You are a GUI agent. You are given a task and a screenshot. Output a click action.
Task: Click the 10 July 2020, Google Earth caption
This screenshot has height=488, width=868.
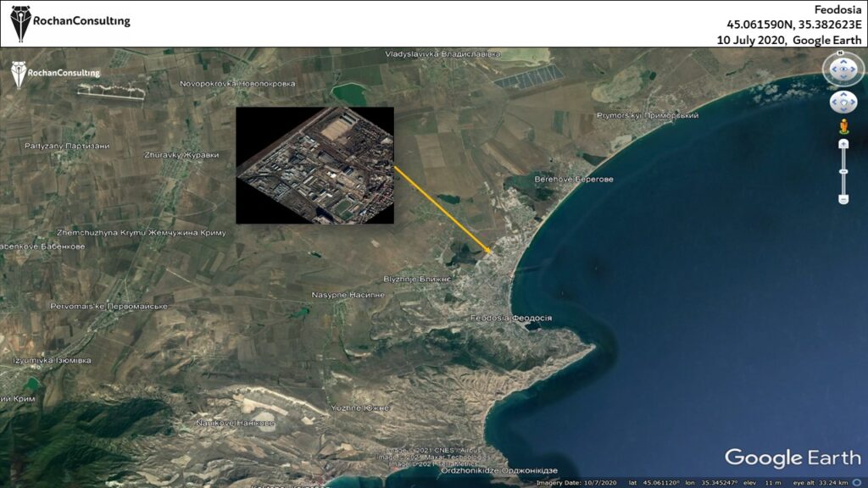(789, 40)
